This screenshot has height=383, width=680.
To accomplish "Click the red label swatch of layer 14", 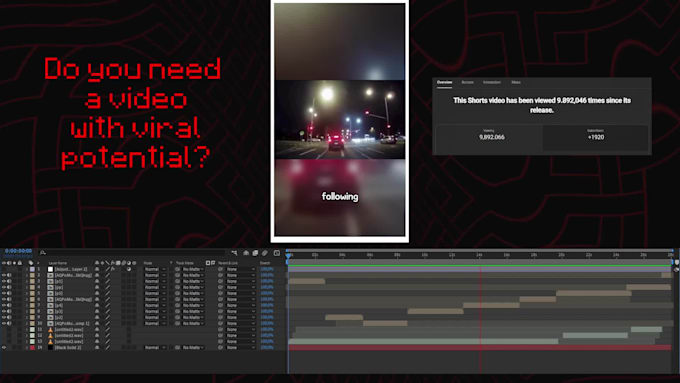I will tap(32, 347).
